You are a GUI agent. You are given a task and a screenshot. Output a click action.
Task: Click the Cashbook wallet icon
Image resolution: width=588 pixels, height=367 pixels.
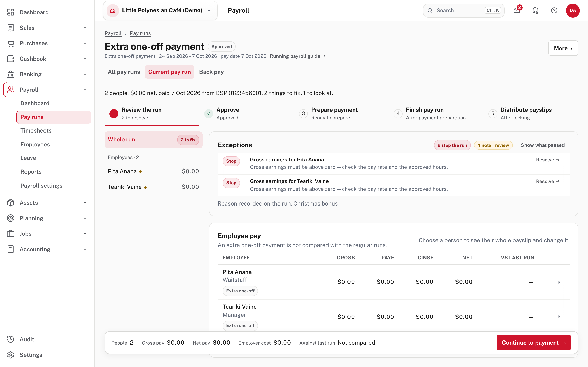pos(10,59)
